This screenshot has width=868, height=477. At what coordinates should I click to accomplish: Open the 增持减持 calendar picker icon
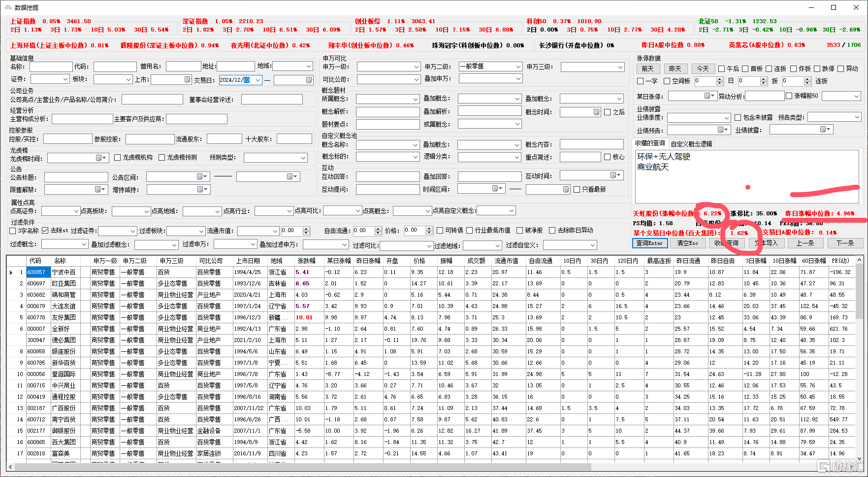coord(202,189)
